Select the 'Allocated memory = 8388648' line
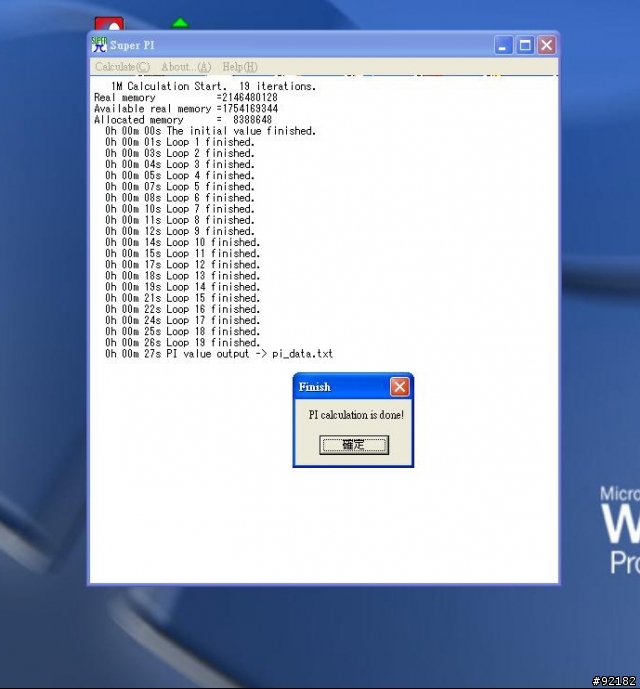This screenshot has height=689, width=640. point(183,120)
